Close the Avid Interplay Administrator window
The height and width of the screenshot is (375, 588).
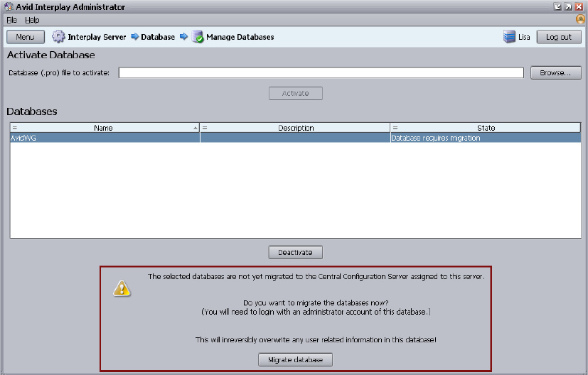tap(579, 6)
